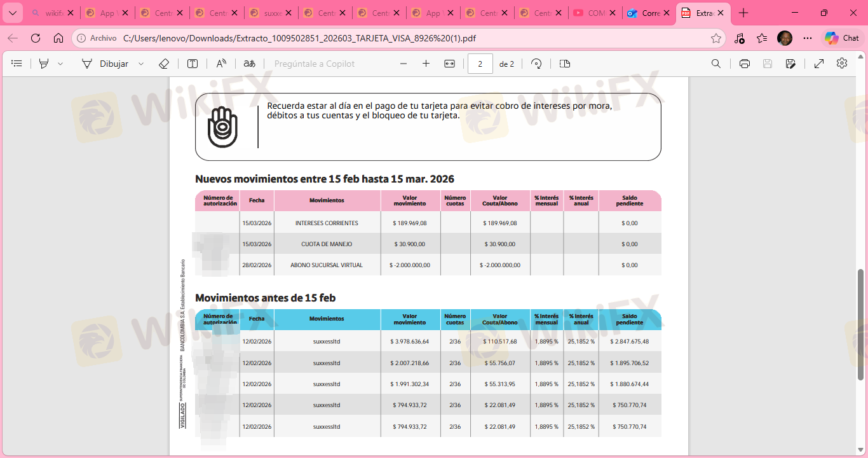Open PDF viewer settings gear
This screenshot has width=868, height=458.
[842, 64]
